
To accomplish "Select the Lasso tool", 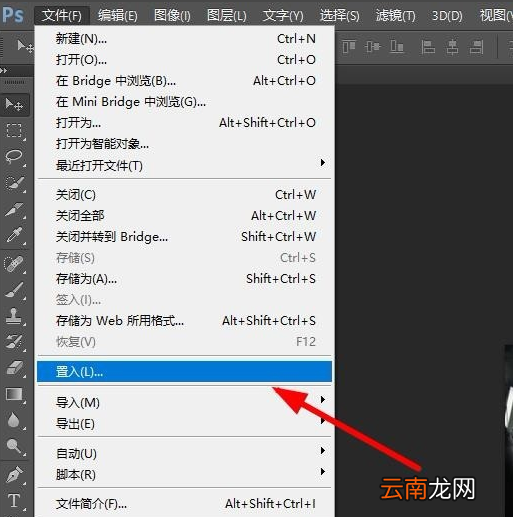I will (x=14, y=156).
